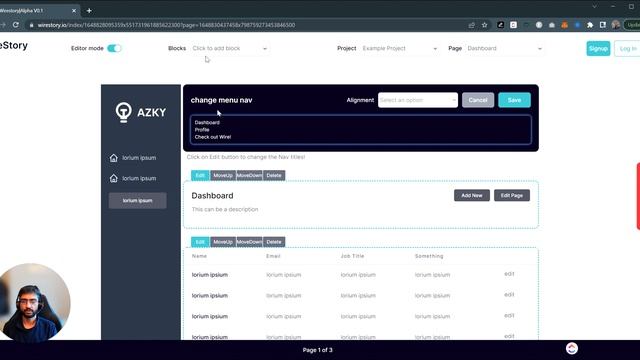Click inside the menu nav items text area
This screenshot has width=640, height=360.
click(361, 130)
